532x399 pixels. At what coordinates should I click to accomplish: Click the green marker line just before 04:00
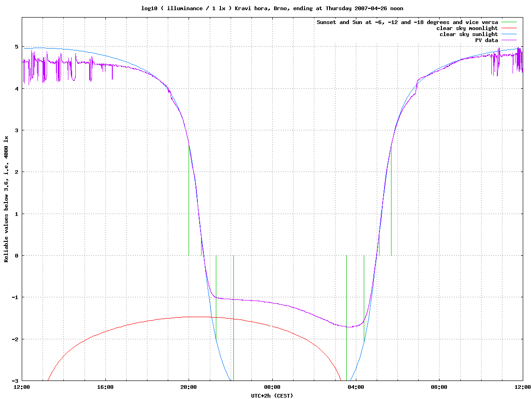pos(346,318)
